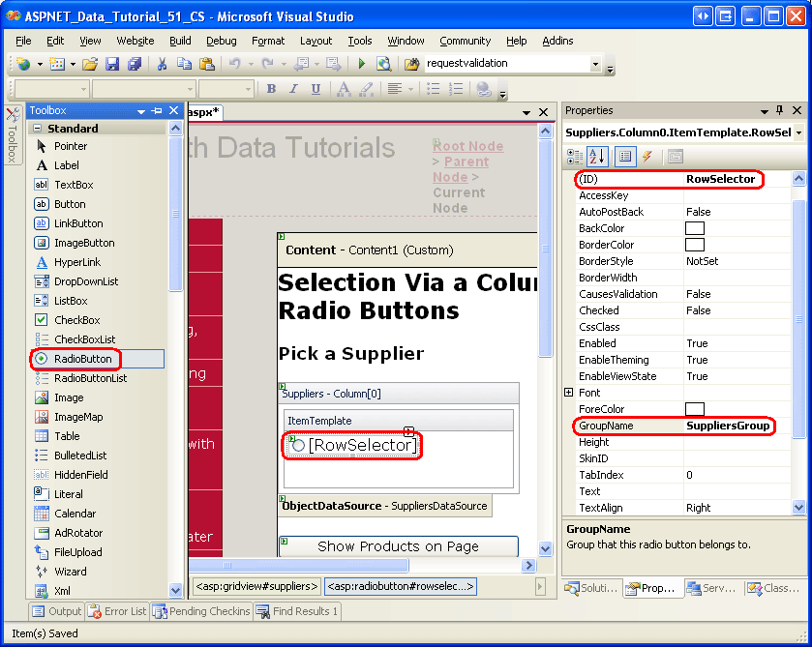812x647 pixels.
Task: Open the Properties object selector dropdown
Action: coord(797,132)
